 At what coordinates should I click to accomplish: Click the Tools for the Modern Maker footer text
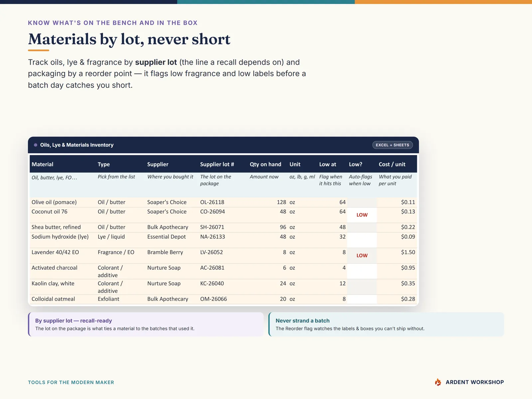(x=71, y=382)
